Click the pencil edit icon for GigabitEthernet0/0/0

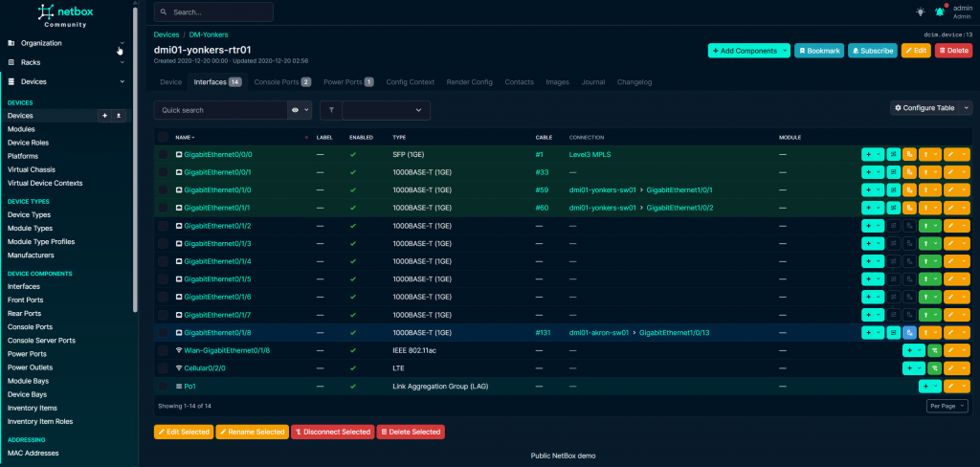tap(951, 154)
